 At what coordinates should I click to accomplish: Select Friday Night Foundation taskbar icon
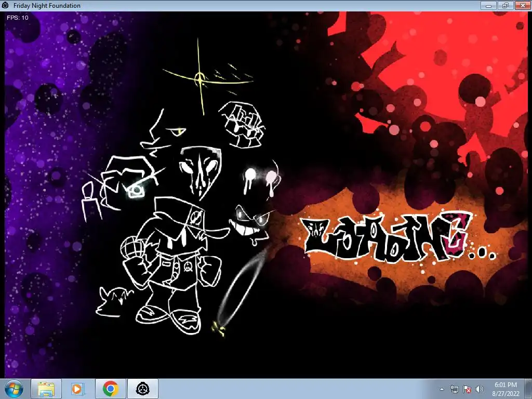[x=143, y=389]
